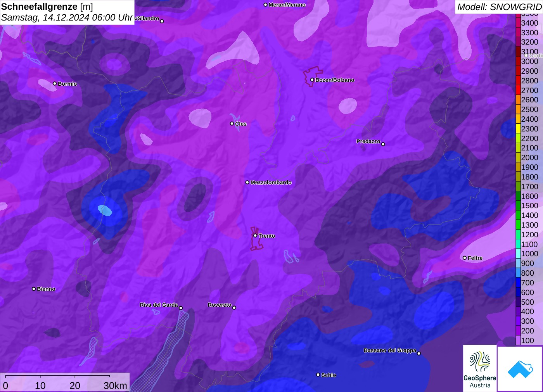Viewport: 543px width, 392px height.
Task: Pick the 1500 m green legend swatch
Action: pos(518,205)
